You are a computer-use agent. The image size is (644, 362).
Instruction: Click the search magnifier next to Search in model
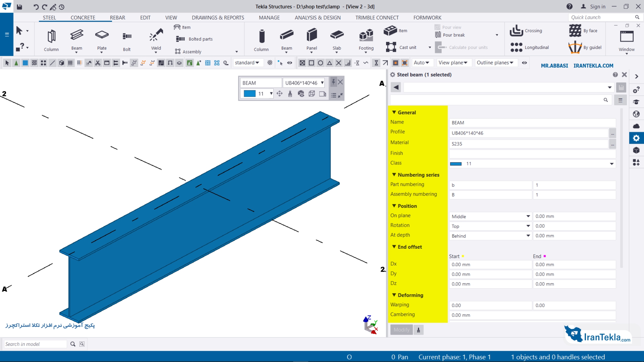pos(73,344)
